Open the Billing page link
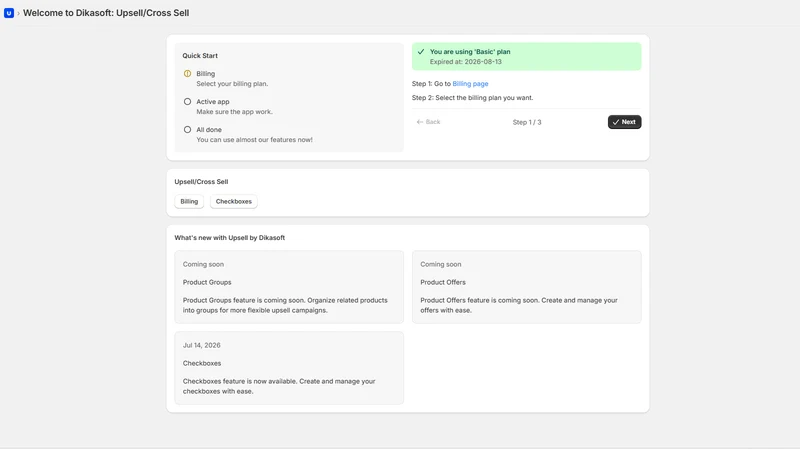Screen dimensions: 800x450 pos(470,84)
